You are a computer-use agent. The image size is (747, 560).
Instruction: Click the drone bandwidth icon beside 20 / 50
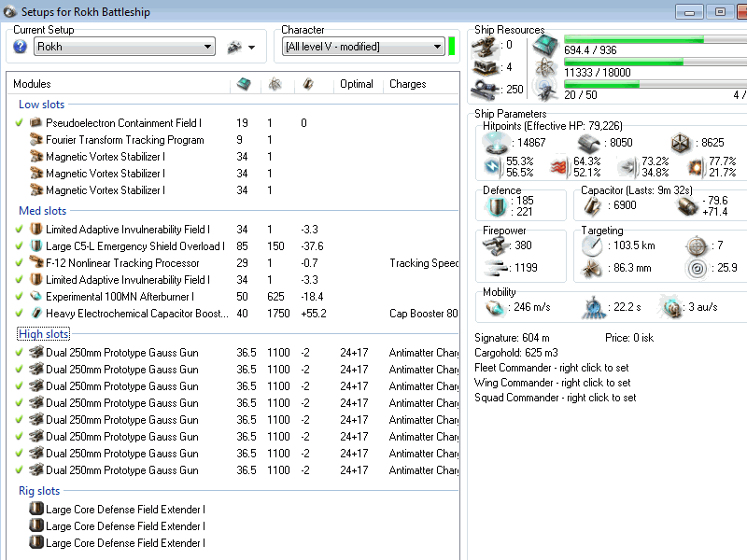click(x=546, y=90)
